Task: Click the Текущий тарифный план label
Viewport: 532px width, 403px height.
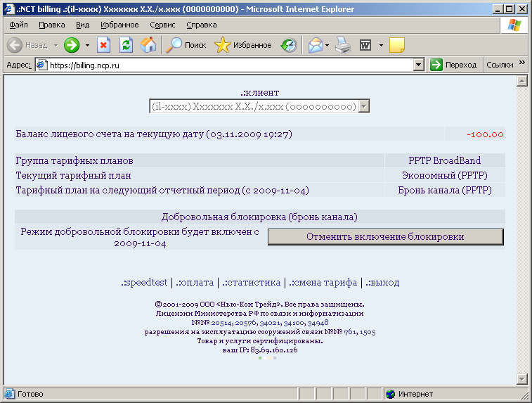Action: coord(73,175)
